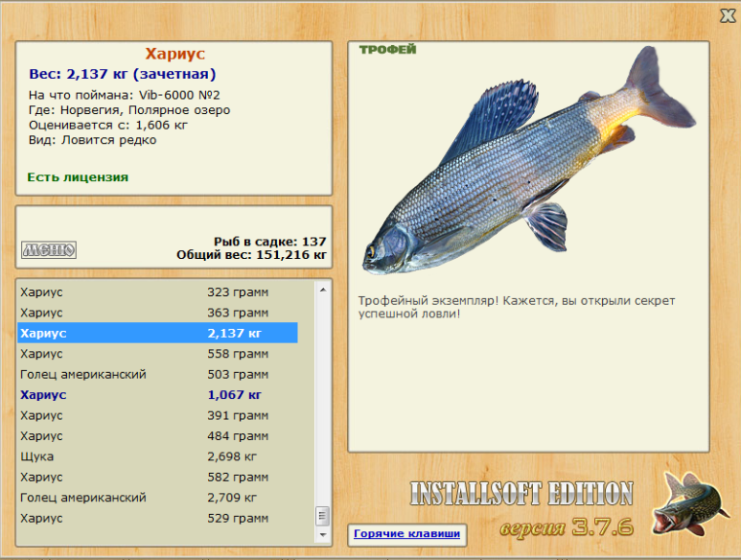Click the fish list scrollbar thumb
This screenshot has width=741, height=560.
322,516
